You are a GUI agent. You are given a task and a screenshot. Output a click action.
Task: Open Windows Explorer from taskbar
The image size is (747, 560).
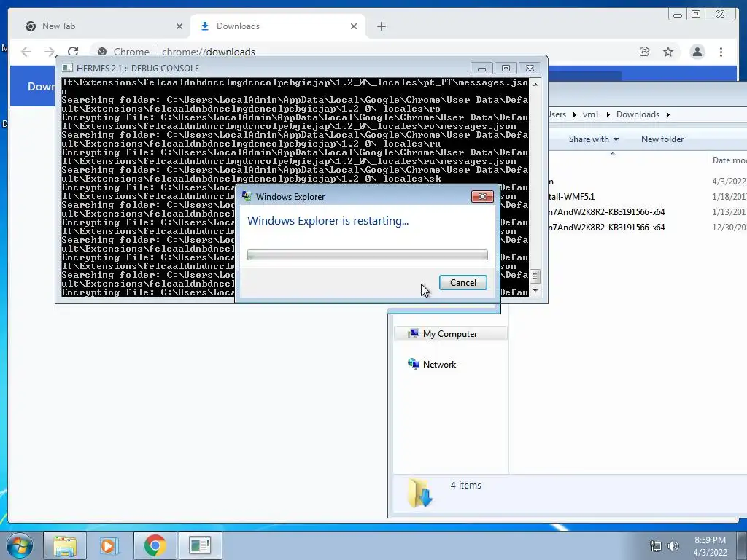point(65,545)
